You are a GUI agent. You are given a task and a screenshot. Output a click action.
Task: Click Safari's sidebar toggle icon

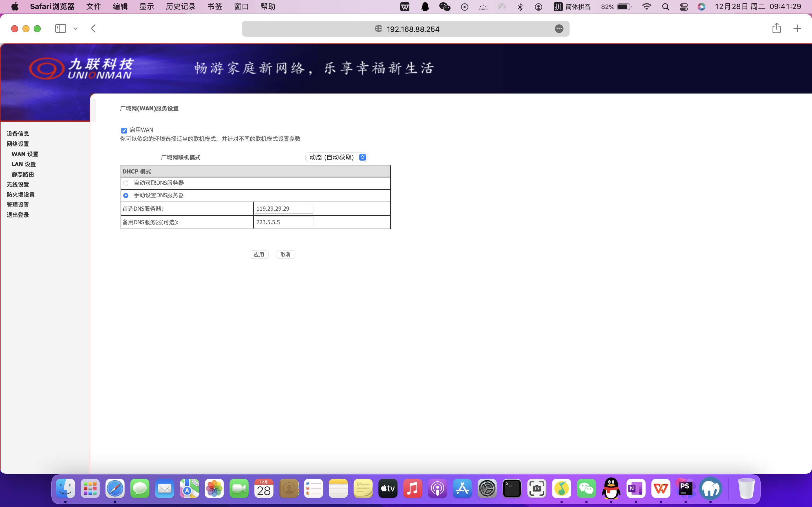(x=60, y=28)
